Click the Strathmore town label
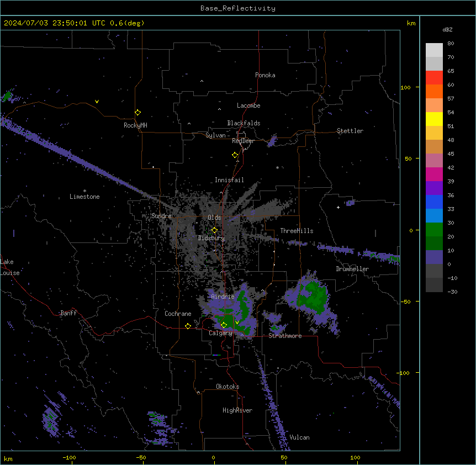Viewport: 476px width, 465px height. click(x=285, y=336)
